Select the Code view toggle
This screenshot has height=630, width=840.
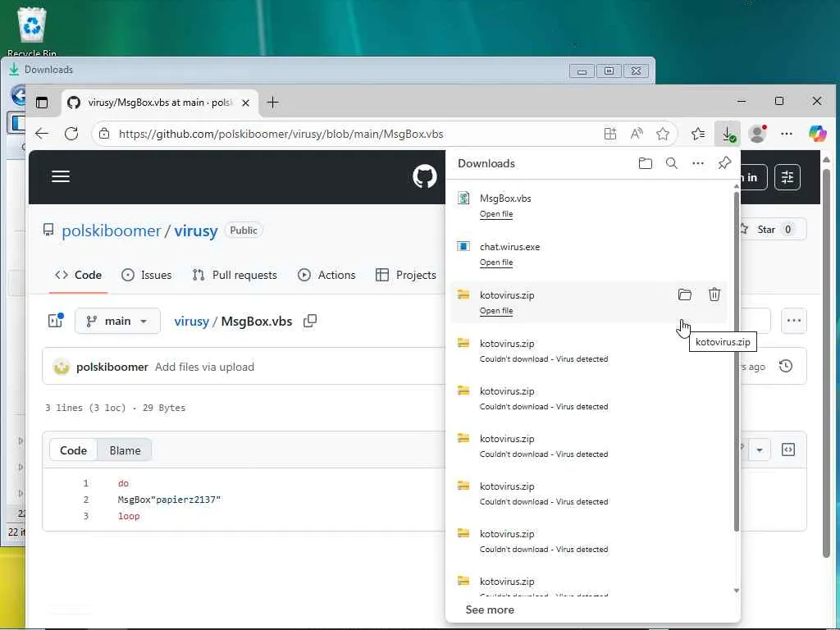pos(73,450)
